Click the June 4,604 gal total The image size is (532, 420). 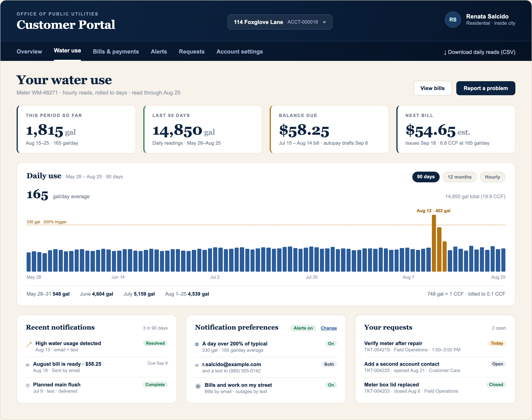[96, 294]
